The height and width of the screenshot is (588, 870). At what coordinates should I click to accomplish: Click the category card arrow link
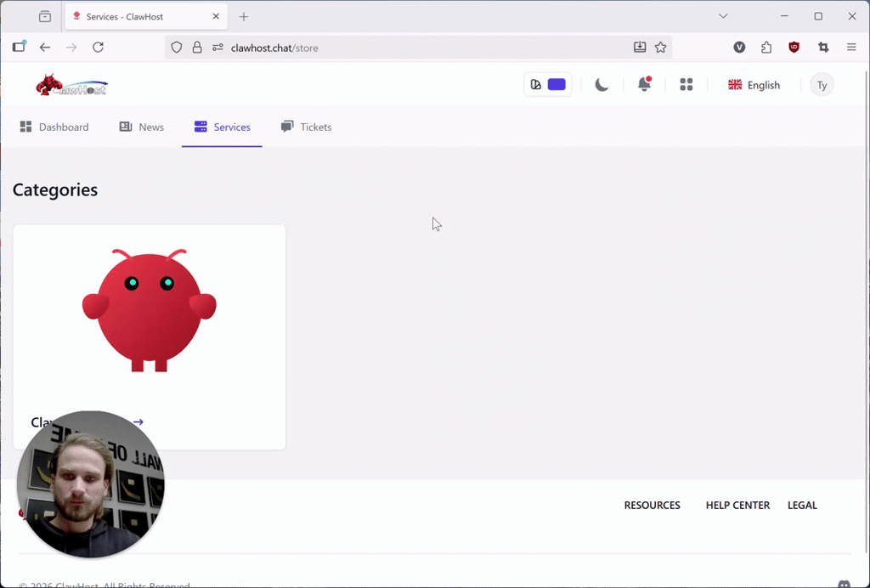tap(138, 422)
